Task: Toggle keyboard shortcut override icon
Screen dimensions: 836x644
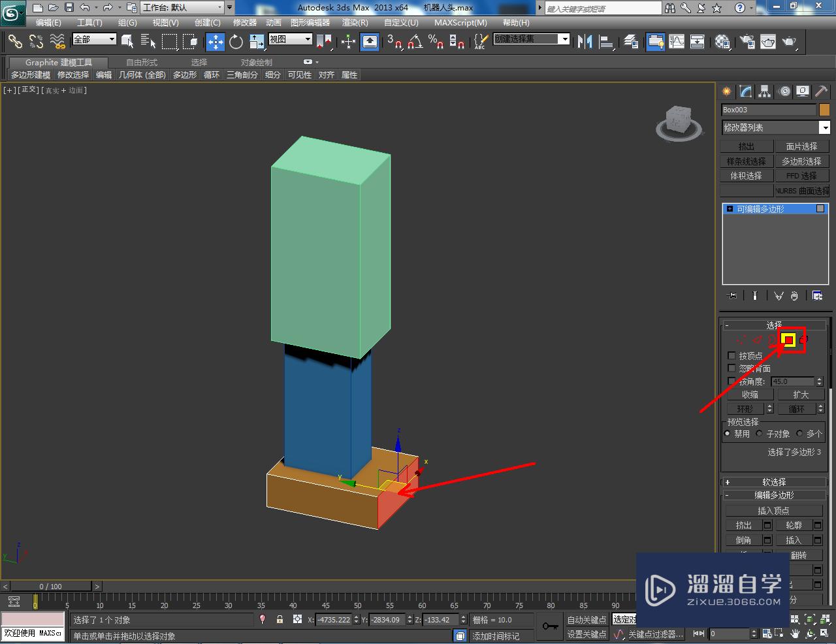Action: click(370, 41)
